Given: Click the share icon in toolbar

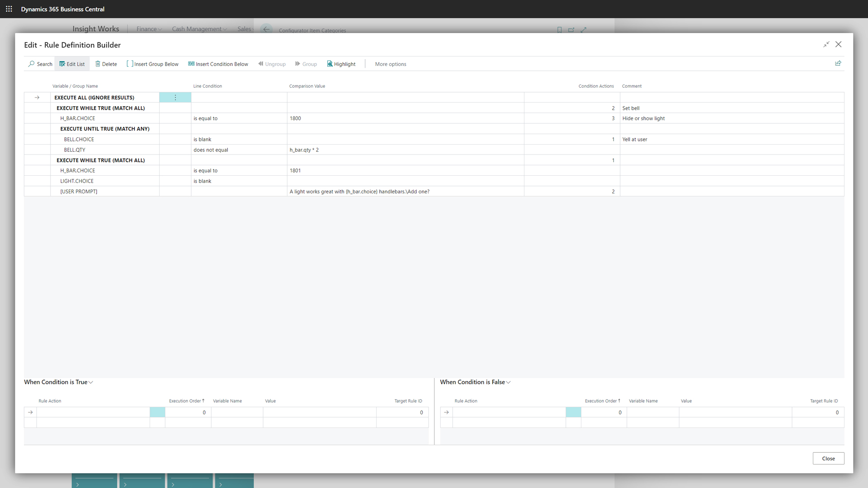Looking at the screenshot, I should point(838,63).
